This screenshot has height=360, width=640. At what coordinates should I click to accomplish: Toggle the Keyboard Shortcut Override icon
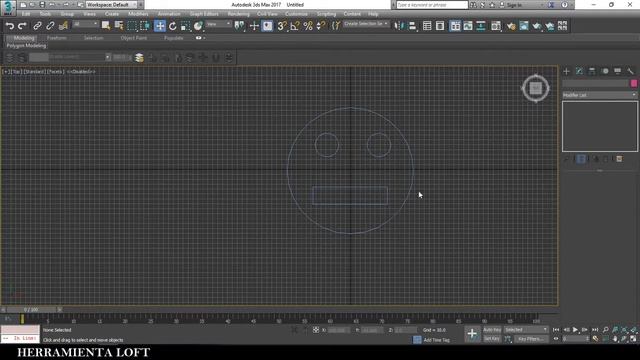click(x=267, y=26)
